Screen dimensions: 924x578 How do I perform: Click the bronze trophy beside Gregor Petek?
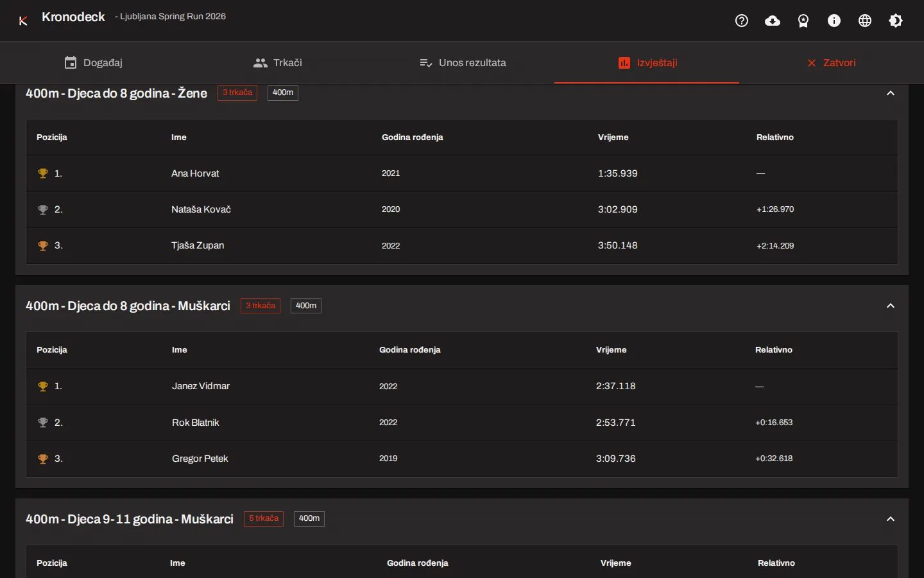point(43,459)
